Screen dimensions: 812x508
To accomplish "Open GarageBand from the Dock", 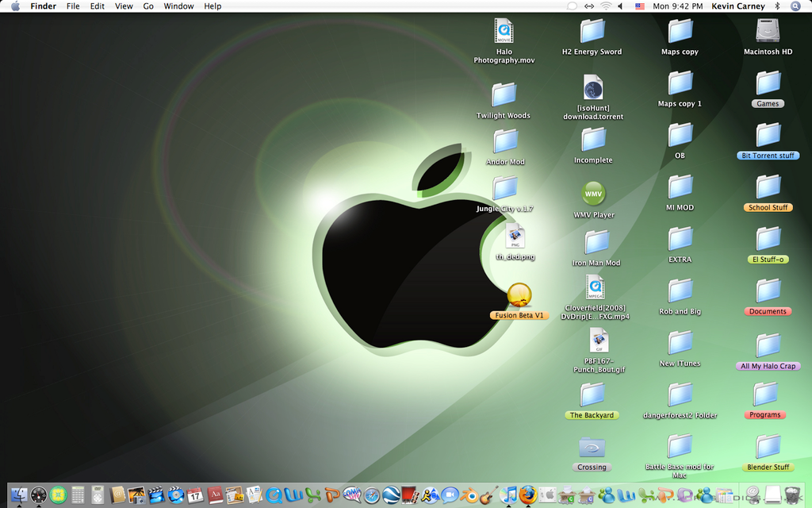I will pos(488,495).
